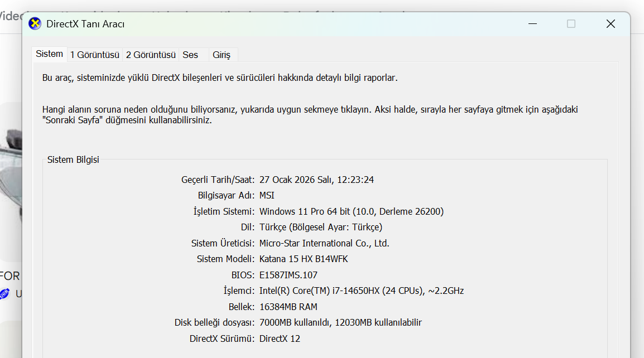Click the 'Sistem Modeli:' label
Screen dimensions: 644x358
click(225, 259)
